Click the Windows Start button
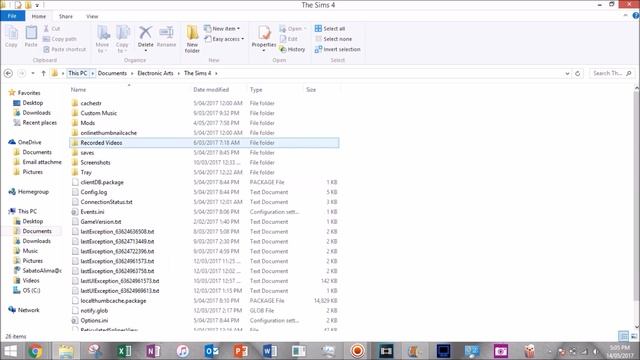This screenshot has width=640, height=360. 10,351
